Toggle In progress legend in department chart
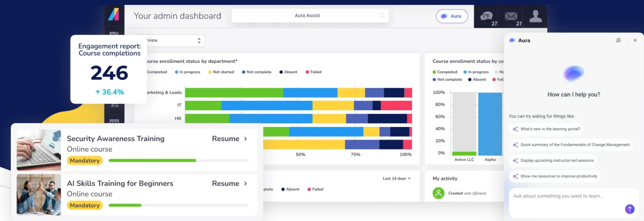This screenshot has height=221, width=644. 188,72
